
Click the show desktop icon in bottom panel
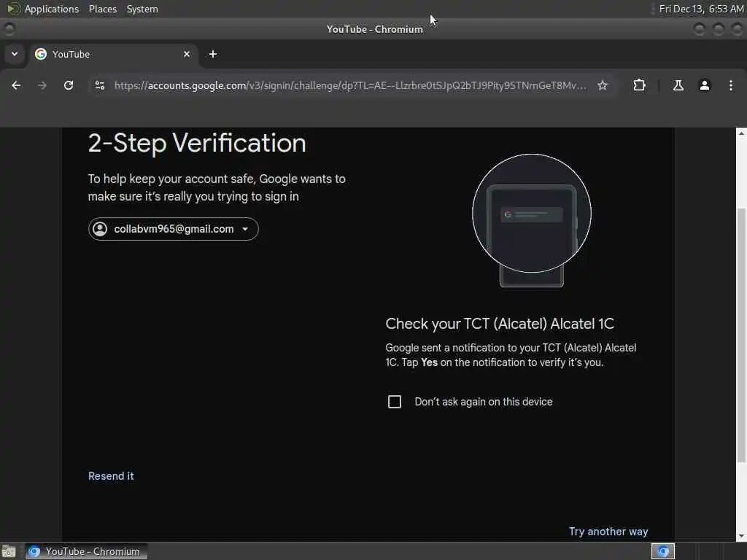9,551
